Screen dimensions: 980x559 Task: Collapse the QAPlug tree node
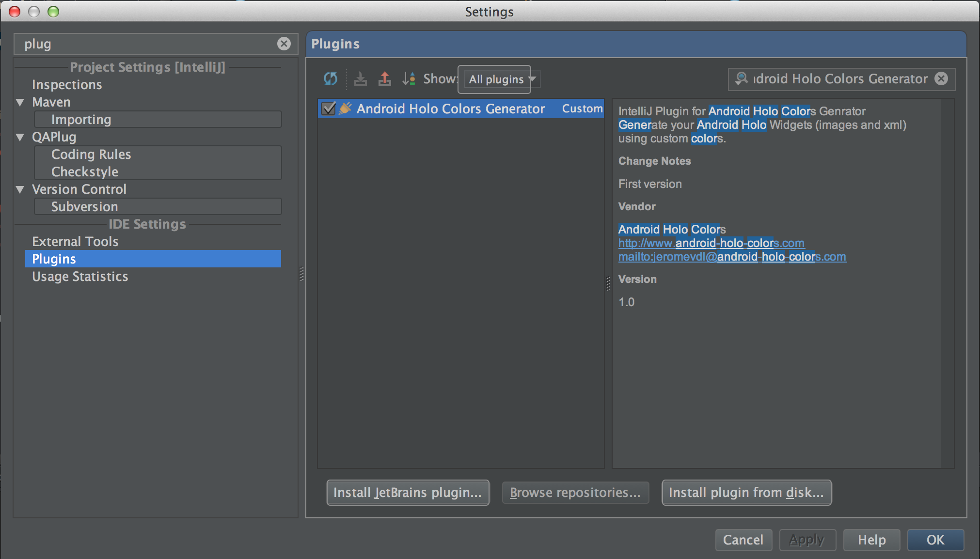(20, 137)
